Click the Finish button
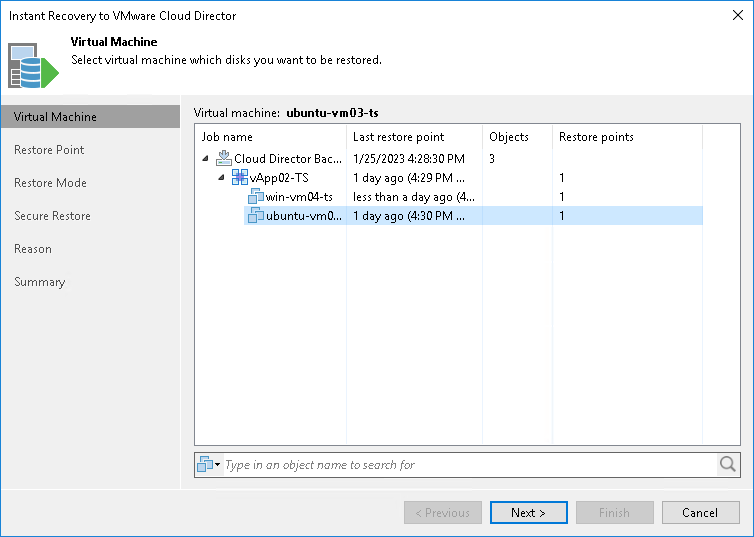The width and height of the screenshot is (754, 537). click(x=614, y=512)
